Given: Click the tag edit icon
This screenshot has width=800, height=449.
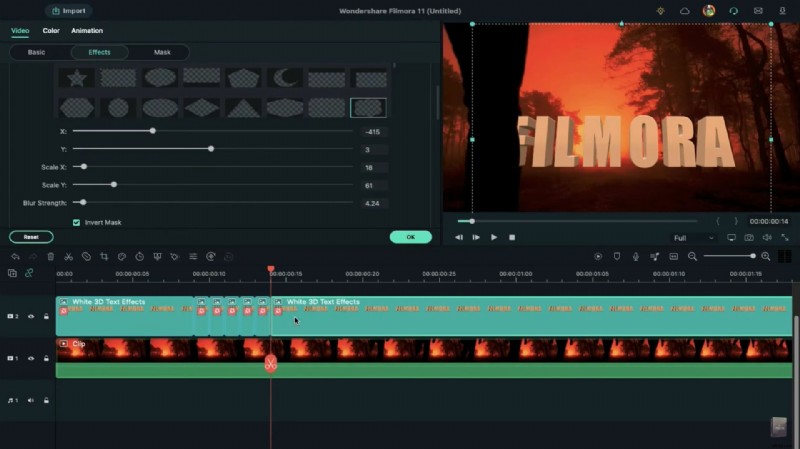Looking at the screenshot, I should point(86,257).
